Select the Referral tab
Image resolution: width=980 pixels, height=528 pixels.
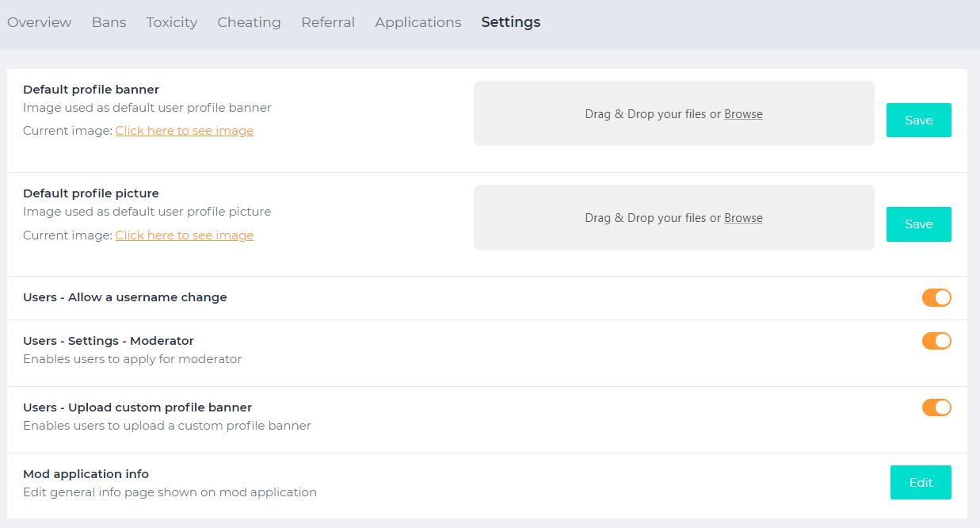328,22
